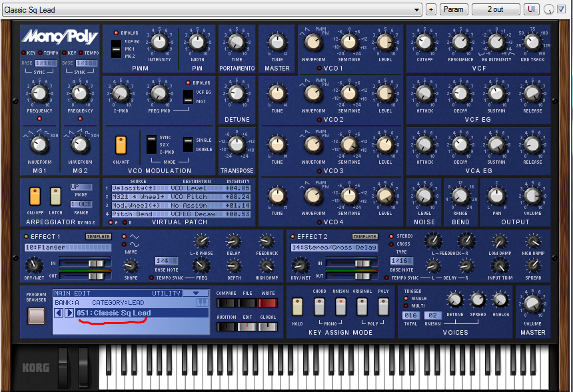Image resolution: width=573 pixels, height=392 pixels.
Task: Click the VCO 4 Semitone knob
Action: 349,196
